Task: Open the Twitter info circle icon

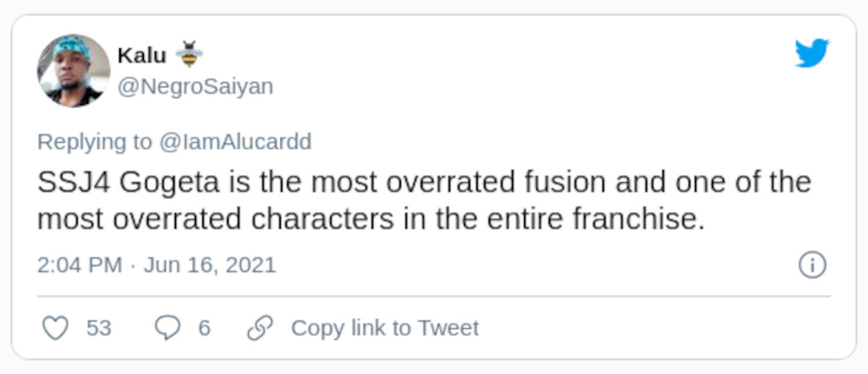Action: tap(812, 265)
